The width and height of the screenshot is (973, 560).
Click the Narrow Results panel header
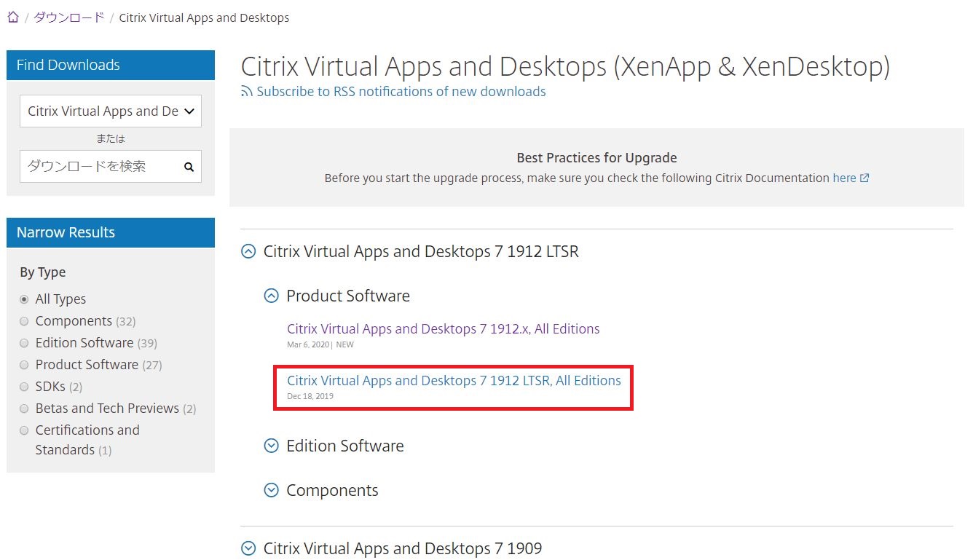pyautogui.click(x=111, y=232)
